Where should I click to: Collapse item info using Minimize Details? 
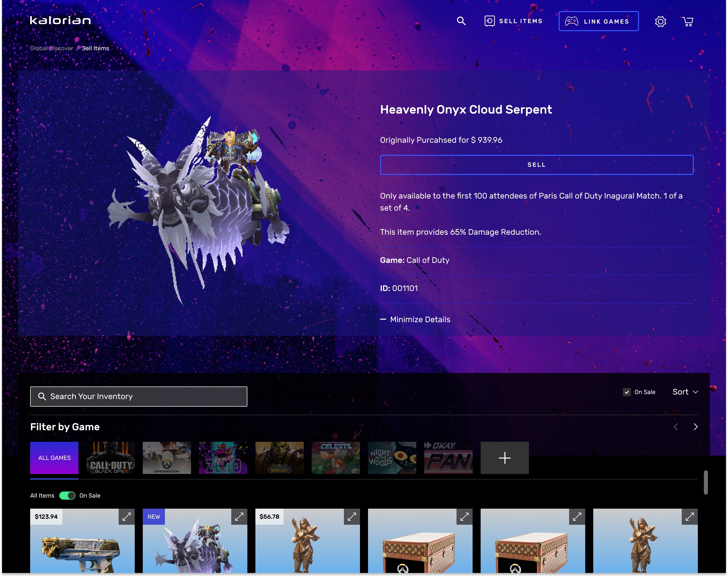(x=415, y=319)
